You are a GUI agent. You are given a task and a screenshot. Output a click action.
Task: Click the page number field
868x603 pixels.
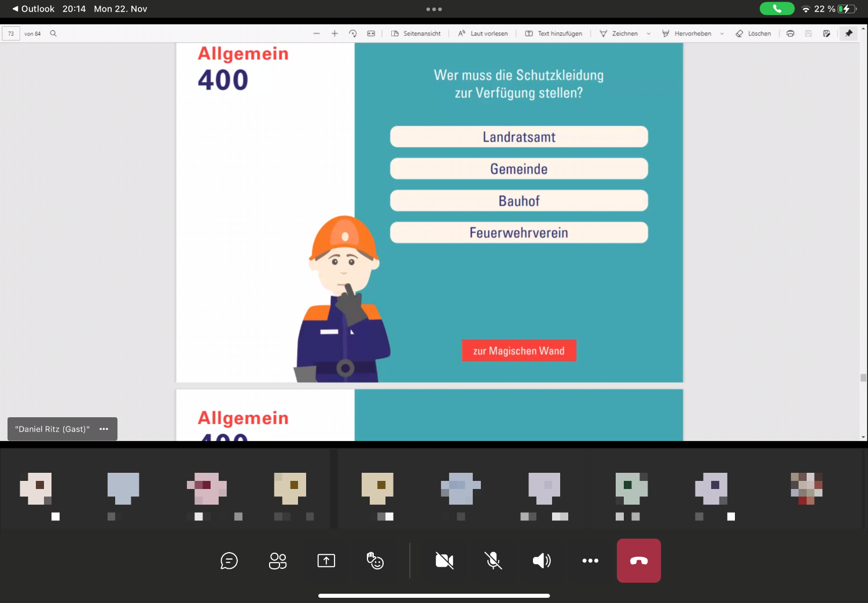coord(11,34)
